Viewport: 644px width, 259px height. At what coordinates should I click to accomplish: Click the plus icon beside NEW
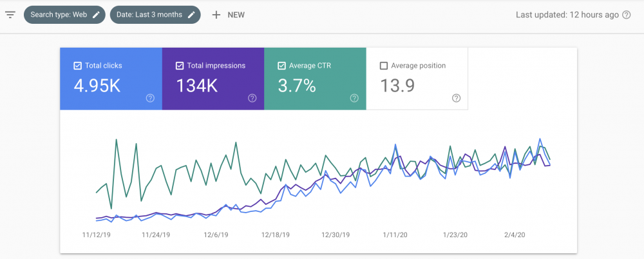[216, 15]
